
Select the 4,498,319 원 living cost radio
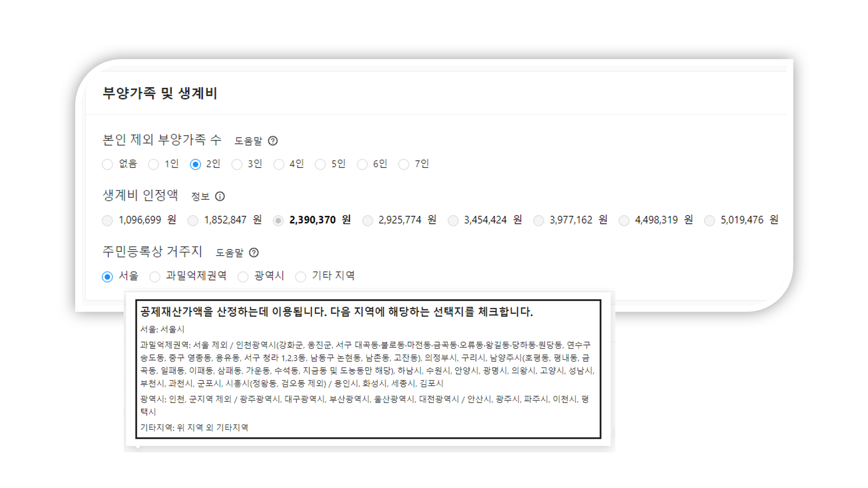click(x=624, y=221)
